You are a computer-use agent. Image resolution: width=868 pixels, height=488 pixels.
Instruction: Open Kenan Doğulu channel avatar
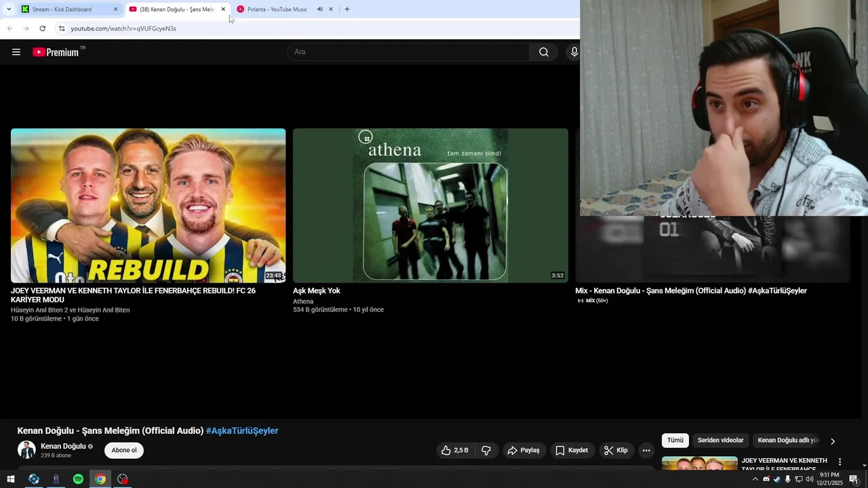(26, 450)
